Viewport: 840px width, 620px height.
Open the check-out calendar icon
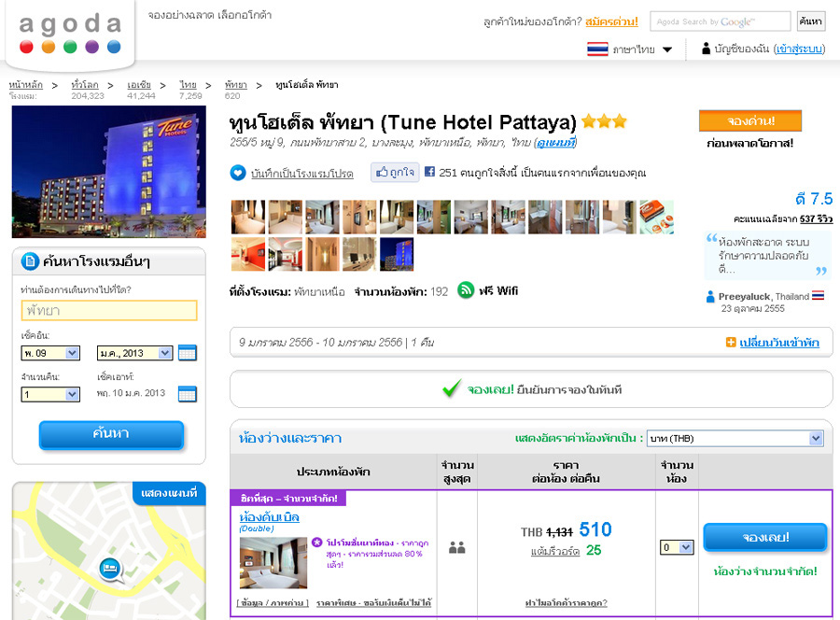(x=187, y=394)
